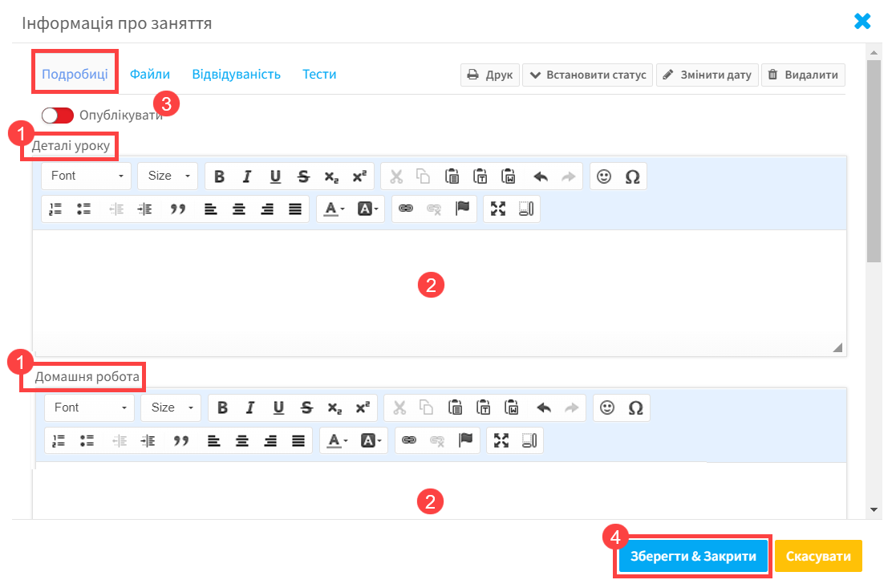Apply Subscript in the Деталі уроку editor

pyautogui.click(x=331, y=176)
